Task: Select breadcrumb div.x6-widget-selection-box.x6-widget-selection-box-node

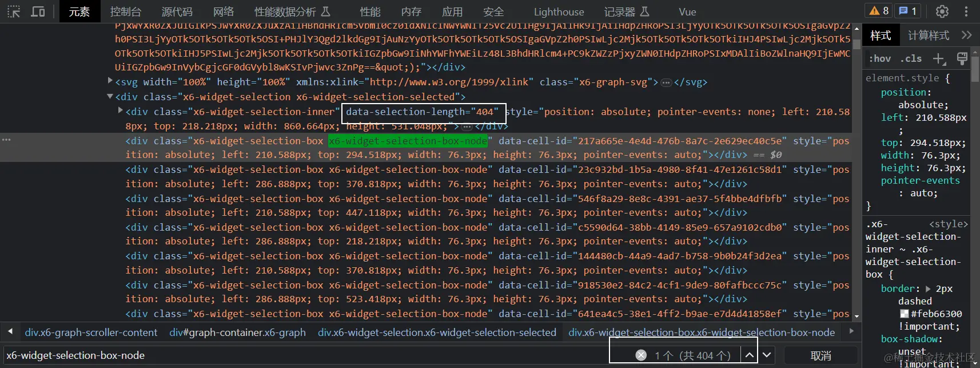Action: tap(702, 333)
